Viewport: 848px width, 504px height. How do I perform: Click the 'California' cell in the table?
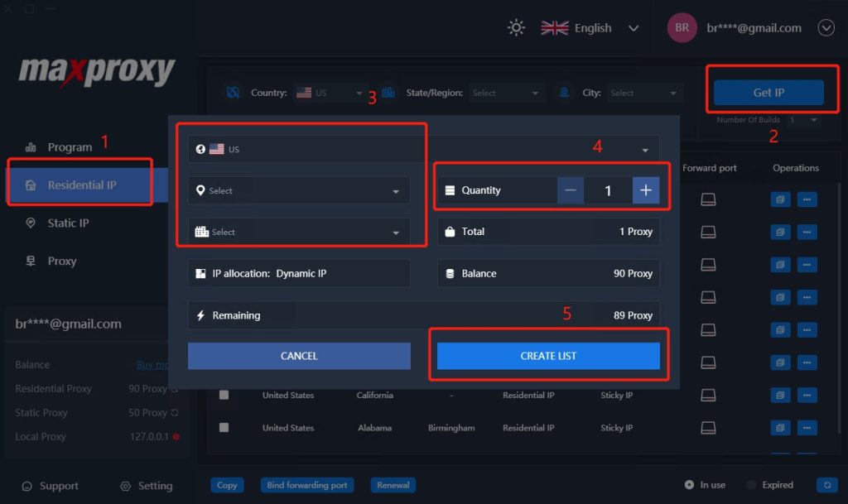(375, 395)
